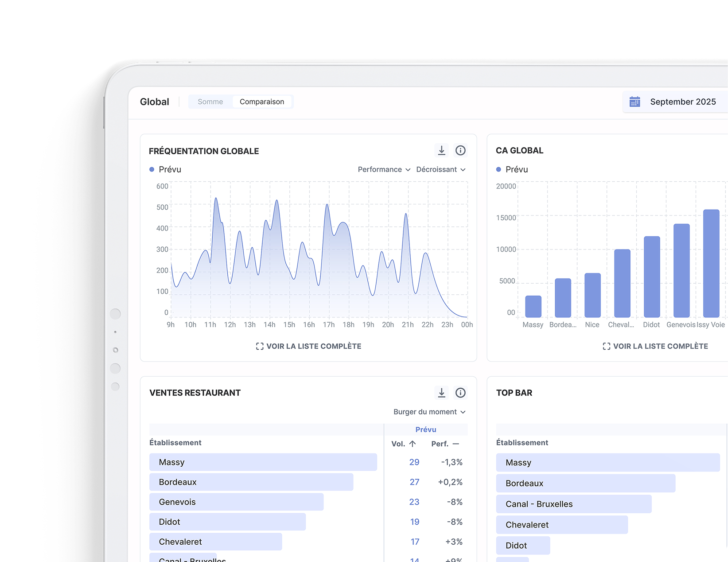
Task: Click the Perf. column dash sort icon
Action: pyautogui.click(x=456, y=444)
